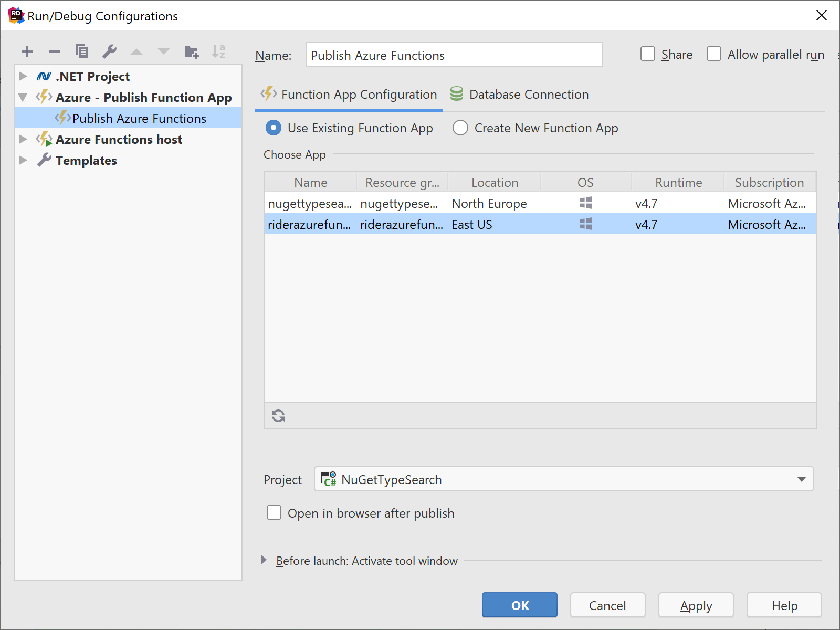This screenshot has height=630, width=840.
Task: Switch to Function App Configuration tab
Action: click(x=349, y=94)
